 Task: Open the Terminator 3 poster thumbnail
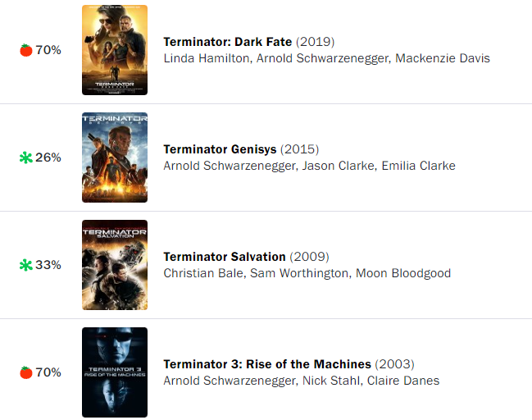115,372
